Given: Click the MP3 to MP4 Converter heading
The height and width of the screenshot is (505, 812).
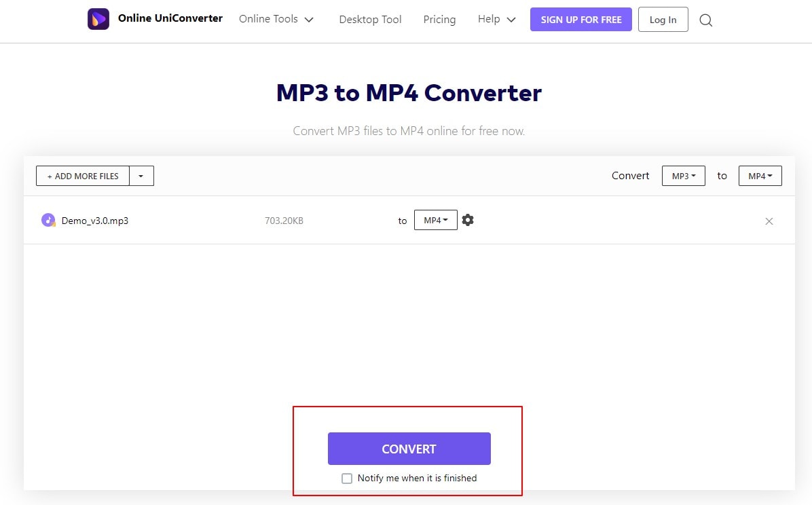Looking at the screenshot, I should pos(409,93).
